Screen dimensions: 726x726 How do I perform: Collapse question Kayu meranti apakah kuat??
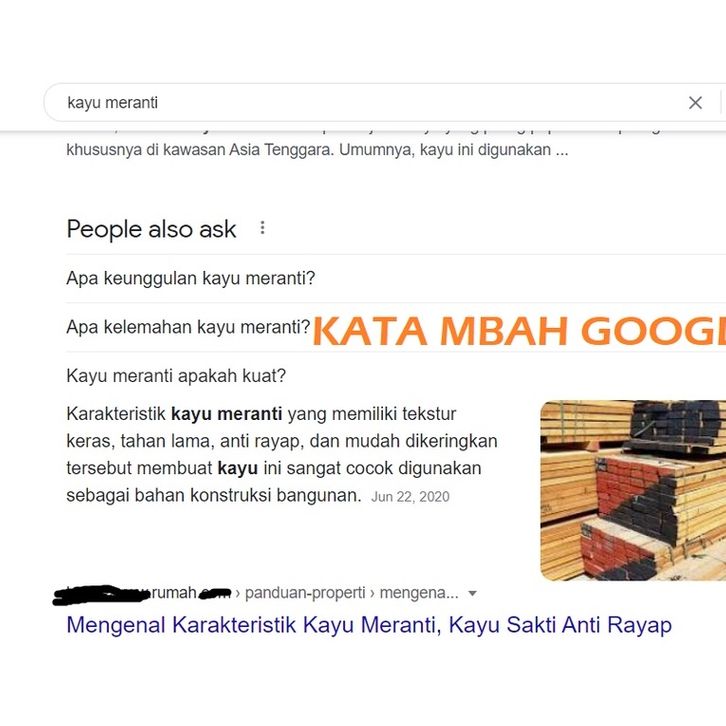(396, 376)
